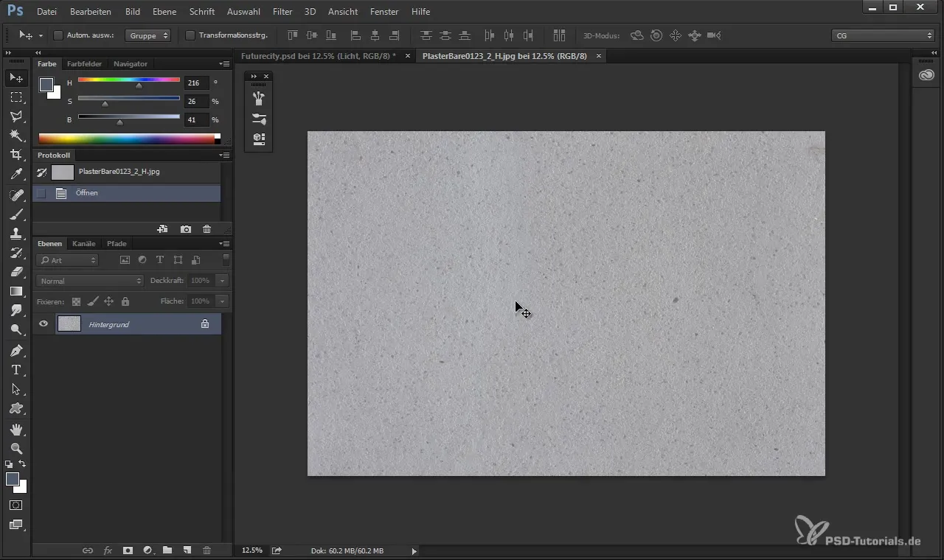This screenshot has width=944, height=560.
Task: Toggle lock all for layer
Action: click(125, 301)
